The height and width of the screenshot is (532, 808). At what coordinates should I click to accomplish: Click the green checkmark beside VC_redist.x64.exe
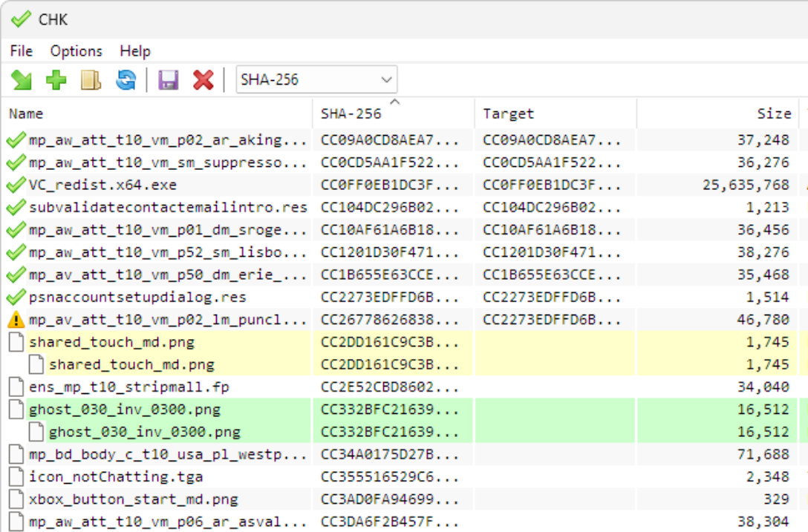click(x=16, y=185)
